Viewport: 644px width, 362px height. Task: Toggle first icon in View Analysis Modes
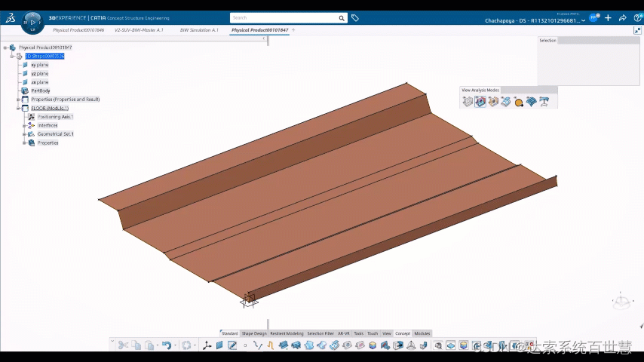[468, 102]
